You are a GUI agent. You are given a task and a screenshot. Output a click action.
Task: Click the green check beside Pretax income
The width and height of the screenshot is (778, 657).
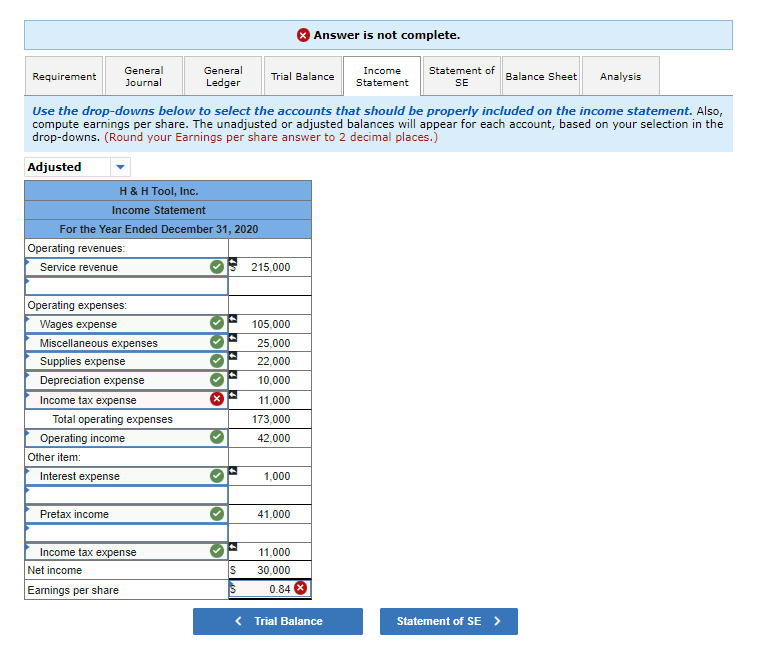tap(217, 514)
